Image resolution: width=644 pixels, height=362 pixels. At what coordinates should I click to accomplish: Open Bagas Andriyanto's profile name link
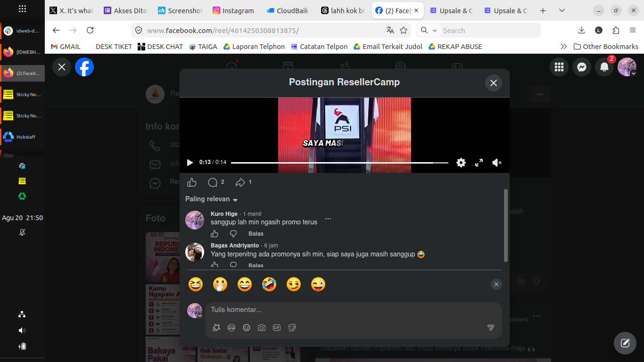[x=235, y=246]
